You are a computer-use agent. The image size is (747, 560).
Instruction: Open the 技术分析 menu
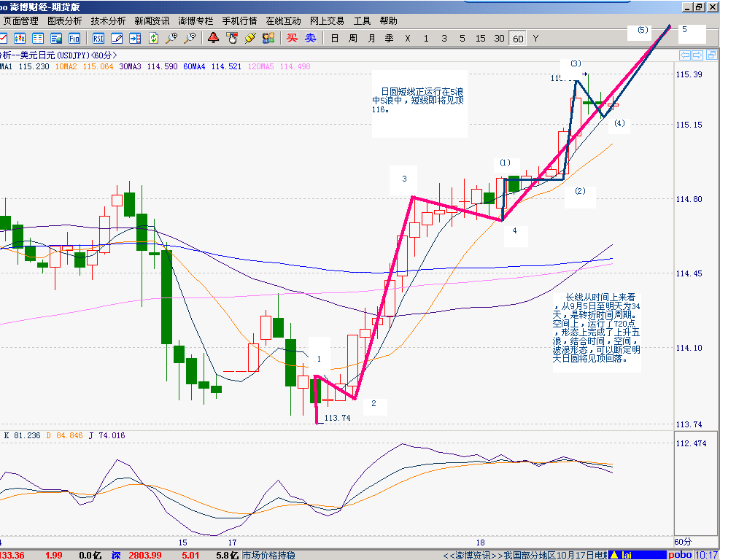coord(108,21)
